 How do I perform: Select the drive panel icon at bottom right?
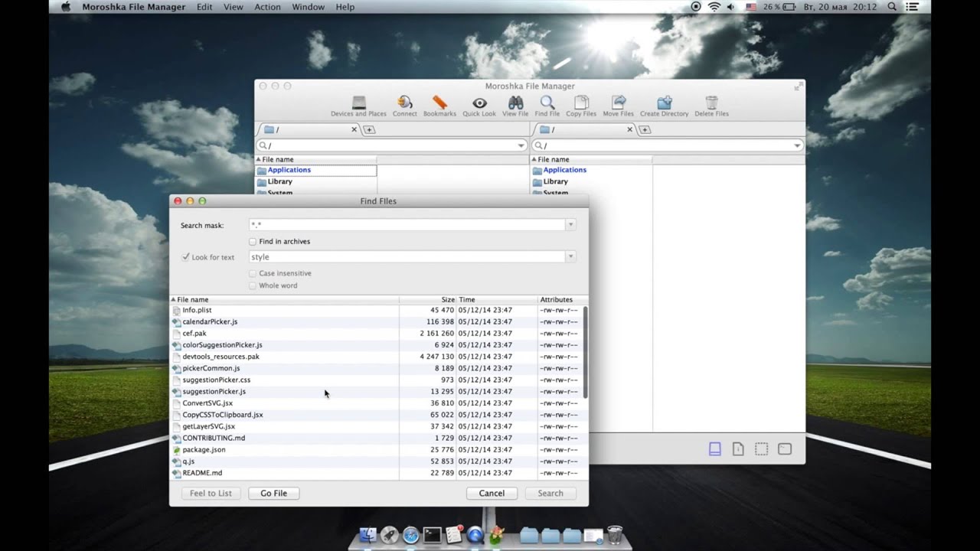pos(714,449)
